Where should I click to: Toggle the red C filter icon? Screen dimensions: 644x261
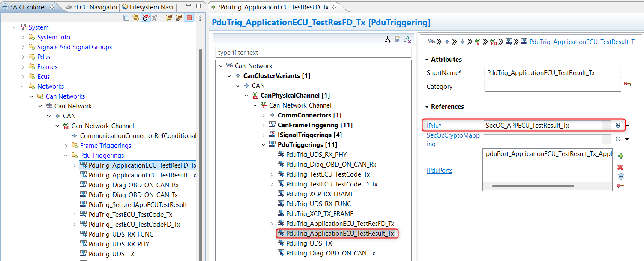pyautogui.click(x=146, y=18)
